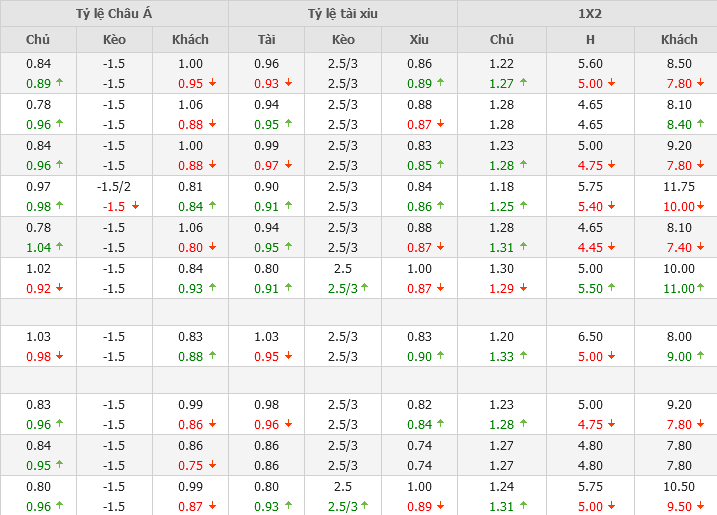Click the green up arrow next to 5.50

click(x=612, y=288)
